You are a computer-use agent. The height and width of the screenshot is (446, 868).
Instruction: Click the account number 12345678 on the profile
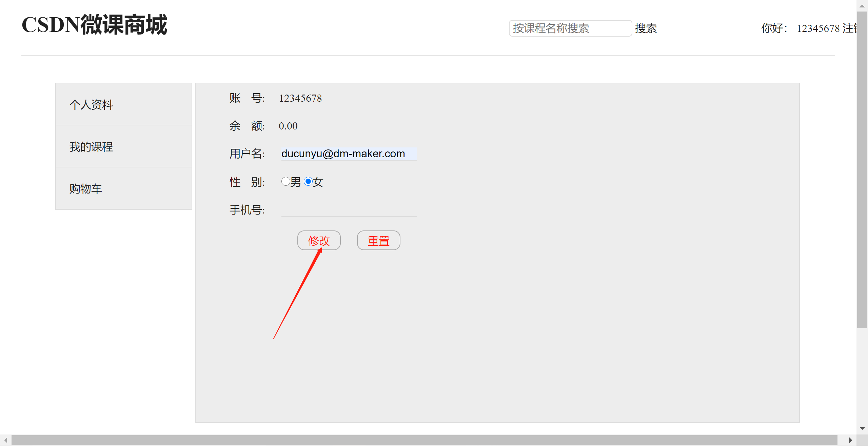click(300, 98)
